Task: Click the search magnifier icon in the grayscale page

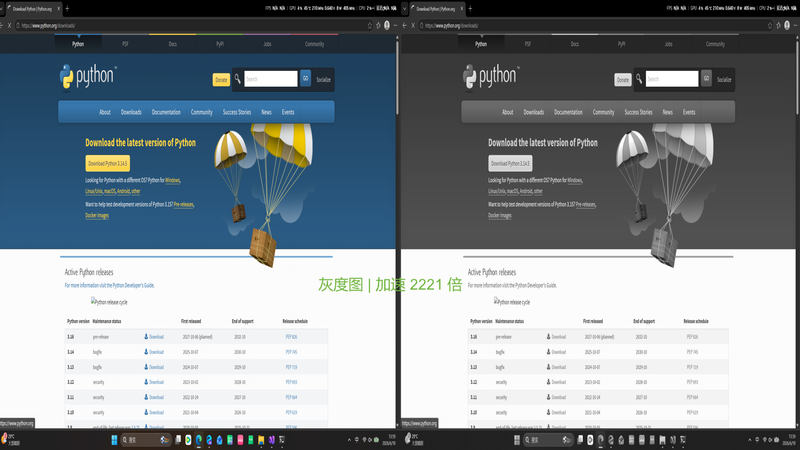Action: point(639,79)
